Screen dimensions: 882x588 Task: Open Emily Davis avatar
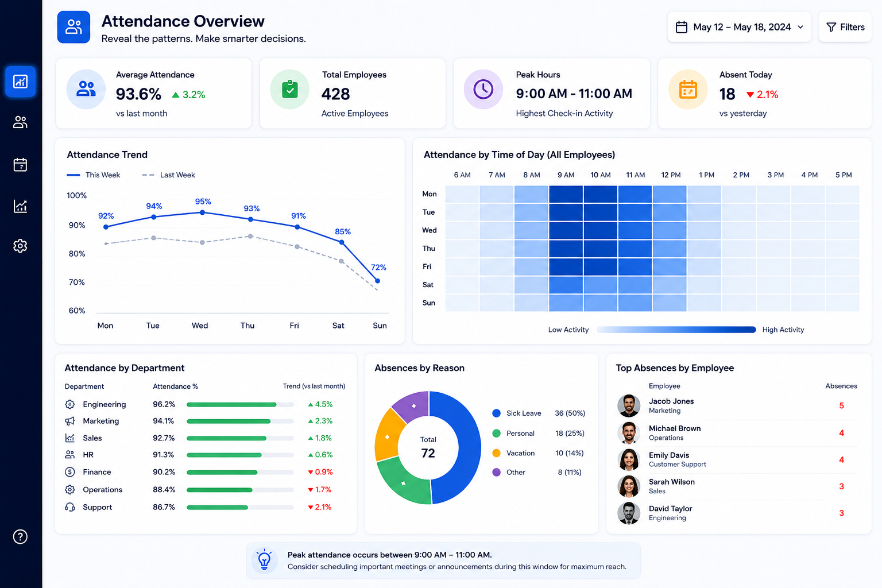pyautogui.click(x=629, y=459)
